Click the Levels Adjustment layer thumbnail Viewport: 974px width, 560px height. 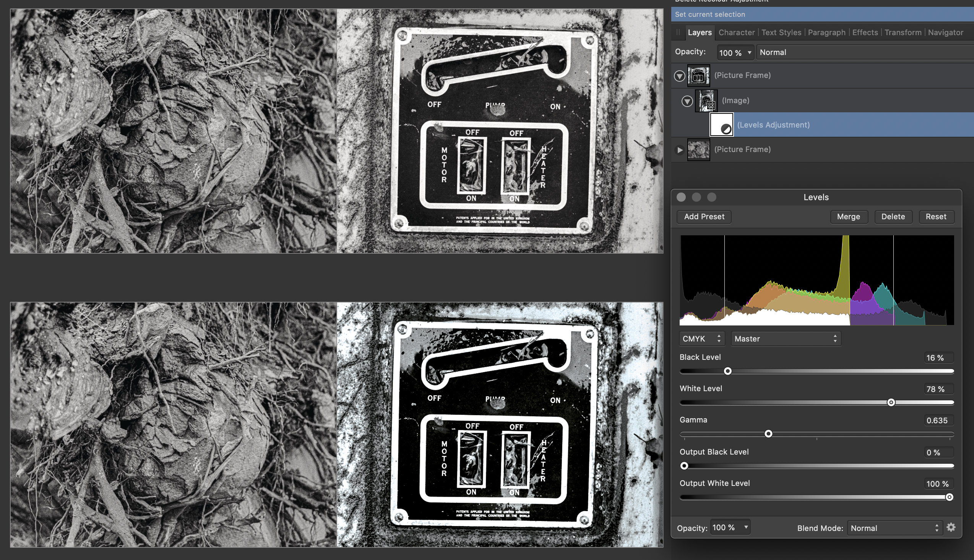click(721, 124)
